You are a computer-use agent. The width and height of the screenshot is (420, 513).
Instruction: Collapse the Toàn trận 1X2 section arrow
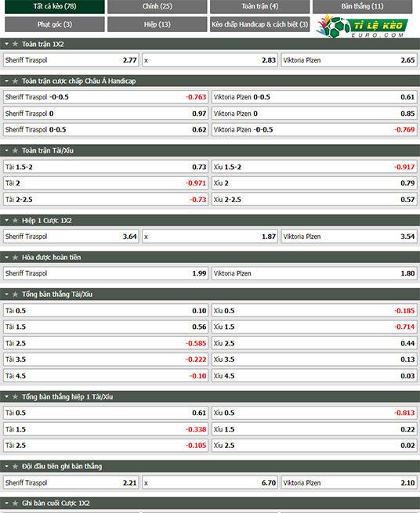click(x=6, y=44)
